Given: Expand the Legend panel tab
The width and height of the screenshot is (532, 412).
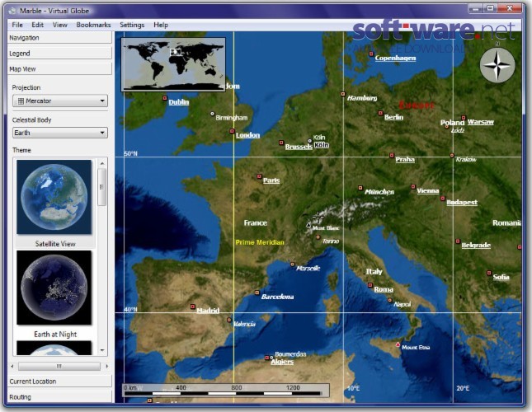Looking at the screenshot, I should click(59, 54).
